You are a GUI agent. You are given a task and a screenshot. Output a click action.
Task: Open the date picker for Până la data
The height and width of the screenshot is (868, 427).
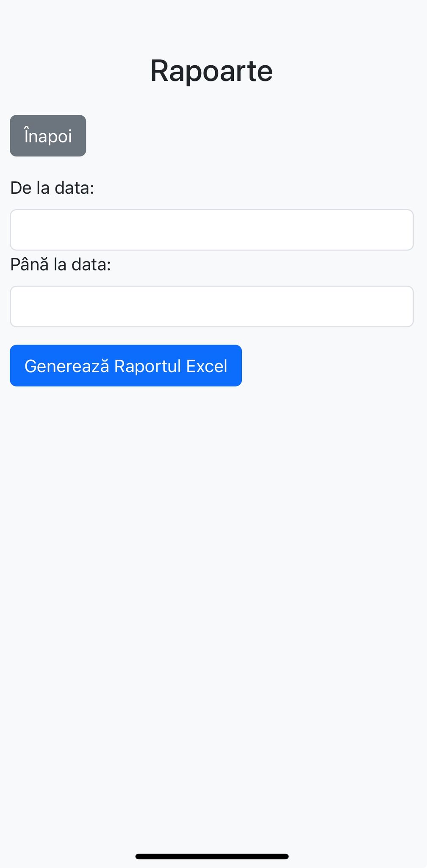pyautogui.click(x=211, y=306)
